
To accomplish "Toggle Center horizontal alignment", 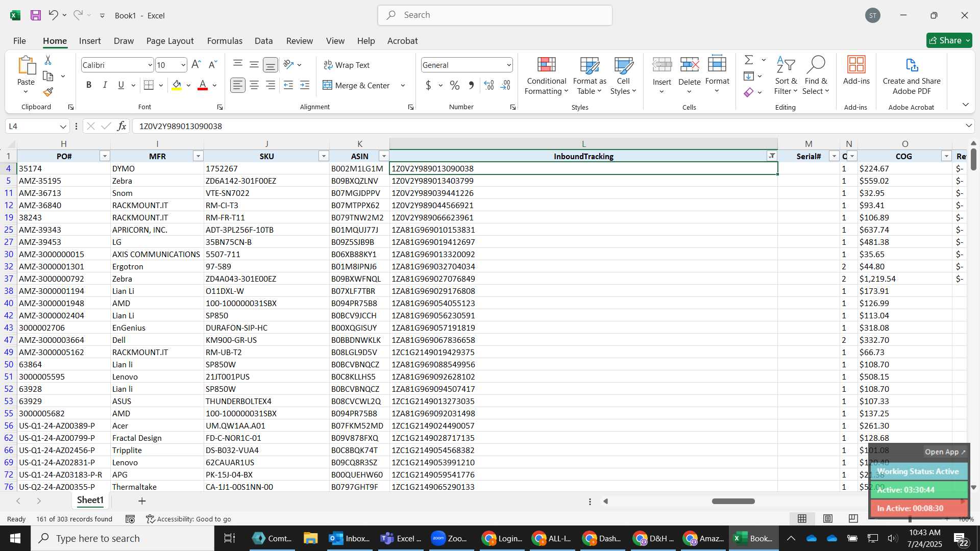I will tap(254, 85).
